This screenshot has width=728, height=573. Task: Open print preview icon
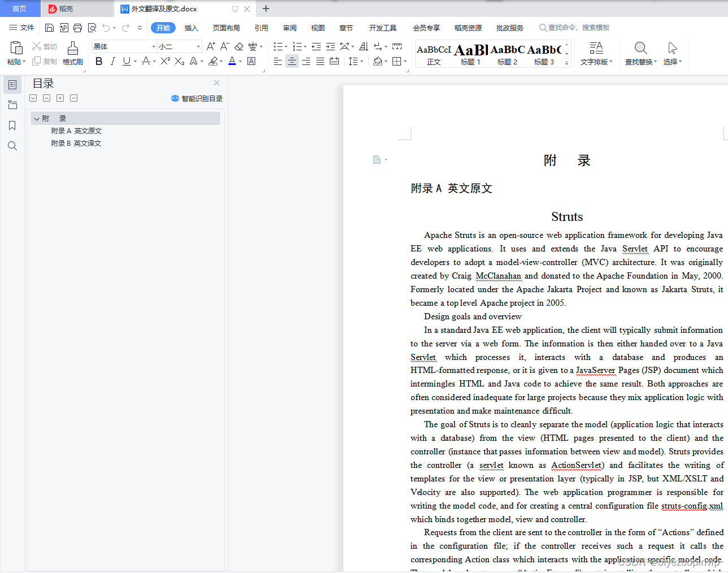(92, 28)
